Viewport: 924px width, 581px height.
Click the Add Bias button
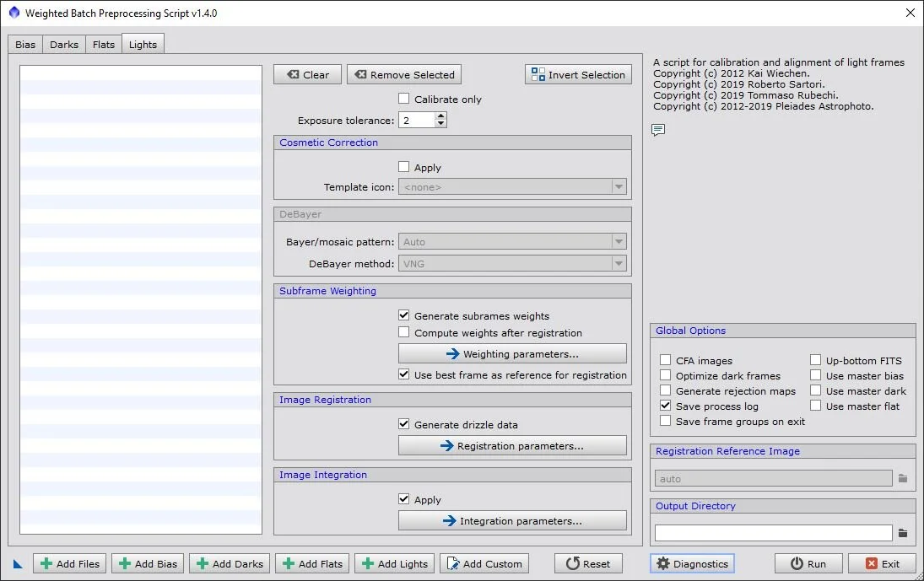(x=148, y=564)
